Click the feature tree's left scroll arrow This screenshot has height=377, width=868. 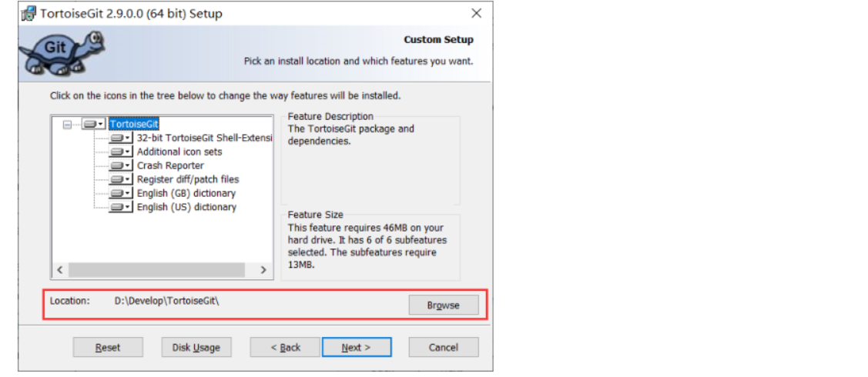click(60, 270)
